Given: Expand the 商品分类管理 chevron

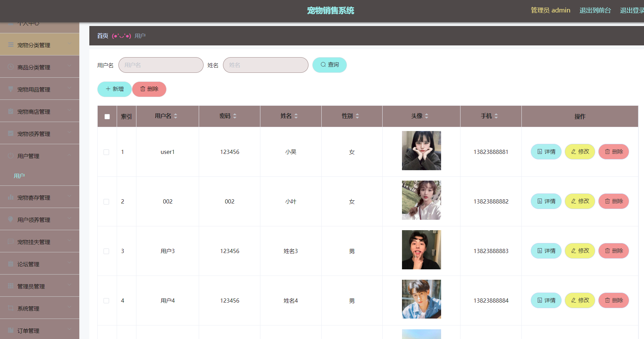Looking at the screenshot, I should click(70, 66).
